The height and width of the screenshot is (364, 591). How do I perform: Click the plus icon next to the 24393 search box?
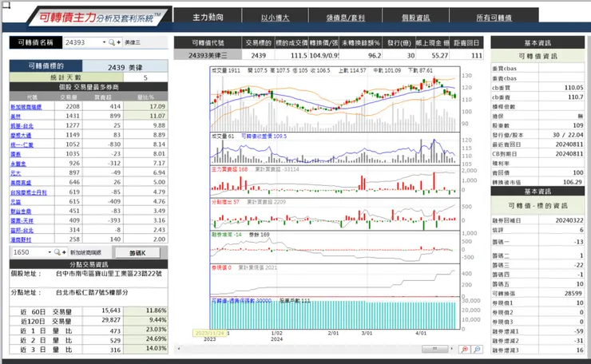point(118,42)
